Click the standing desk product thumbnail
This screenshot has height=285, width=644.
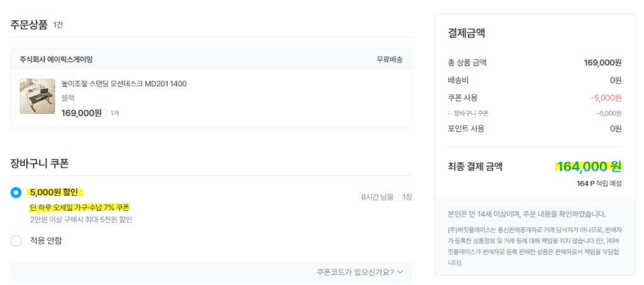pyautogui.click(x=37, y=96)
